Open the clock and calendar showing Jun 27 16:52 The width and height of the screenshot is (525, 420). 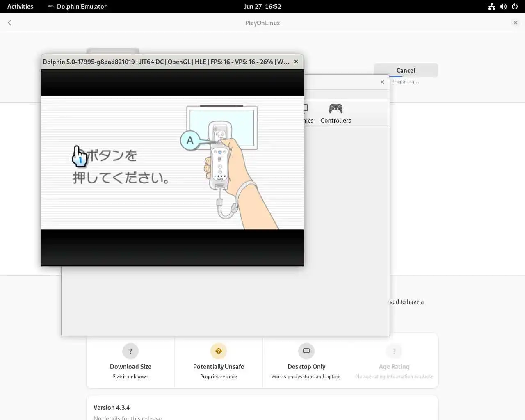coord(262,6)
